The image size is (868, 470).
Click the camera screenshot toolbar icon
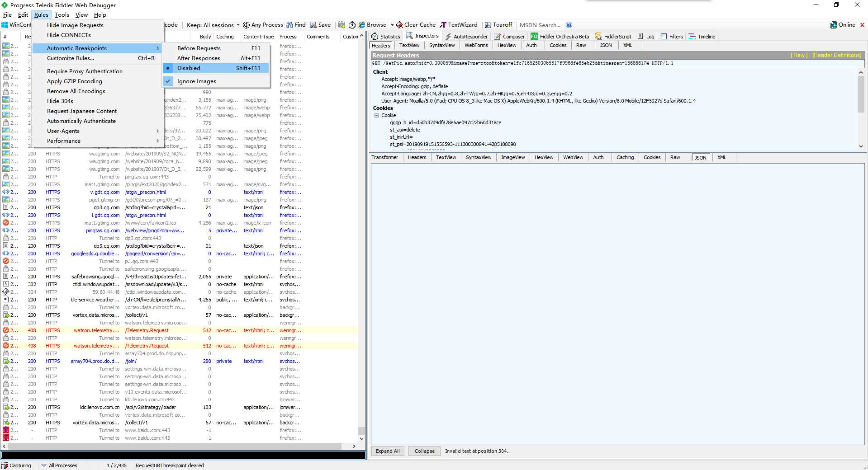(x=342, y=25)
